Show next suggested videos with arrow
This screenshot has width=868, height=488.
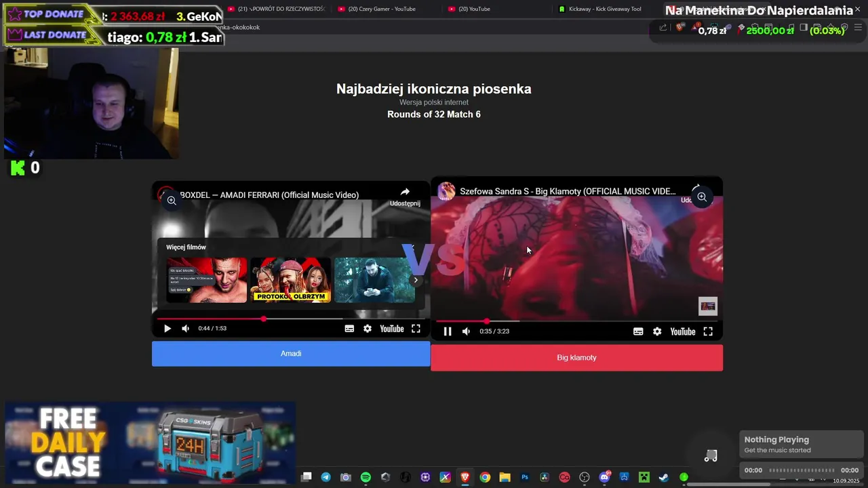pyautogui.click(x=416, y=280)
